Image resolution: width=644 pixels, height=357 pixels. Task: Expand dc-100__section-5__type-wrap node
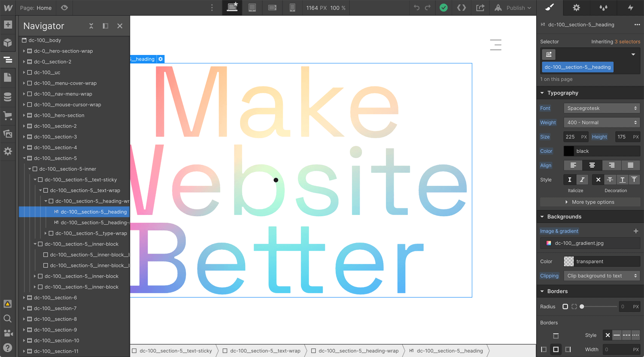46,233
